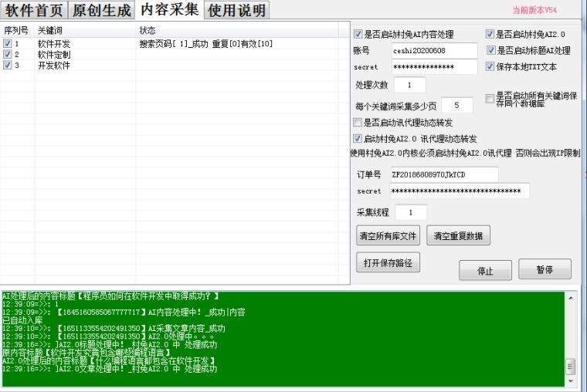Screen dimensions: 587x392
Task: Click the secret field under 账号
Action: [x=434, y=67]
